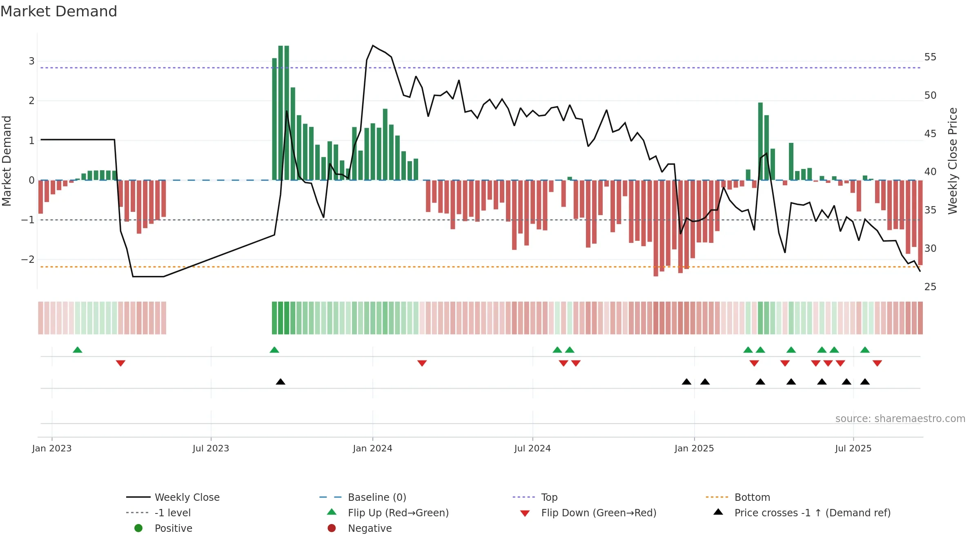Click the red flip-down marker after Jan 2024
Viewport: 980px width, 551px height.
[422, 363]
